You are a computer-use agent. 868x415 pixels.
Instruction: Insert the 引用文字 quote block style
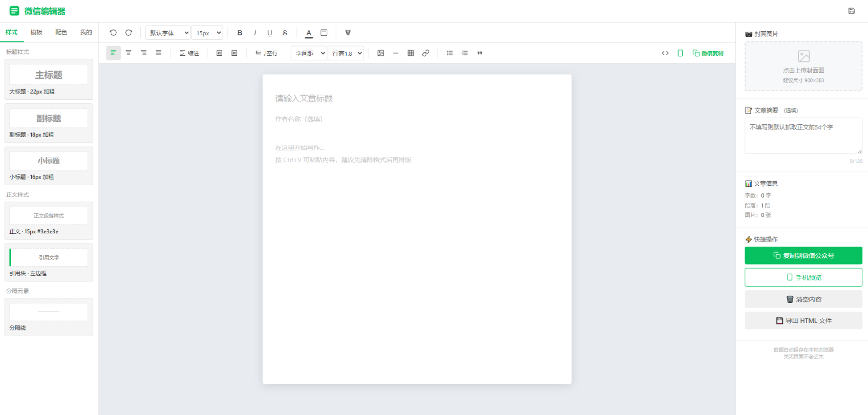point(49,263)
